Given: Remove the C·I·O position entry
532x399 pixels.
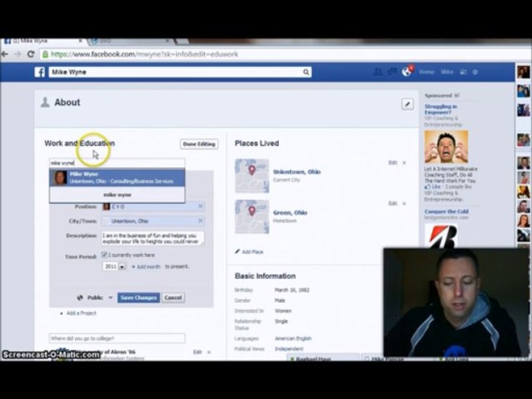Looking at the screenshot, I should click(200, 206).
